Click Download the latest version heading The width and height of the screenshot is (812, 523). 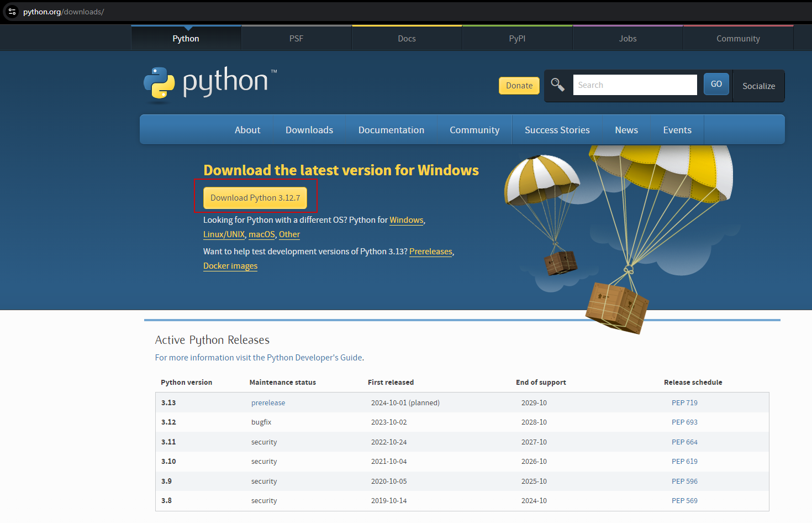(x=341, y=170)
